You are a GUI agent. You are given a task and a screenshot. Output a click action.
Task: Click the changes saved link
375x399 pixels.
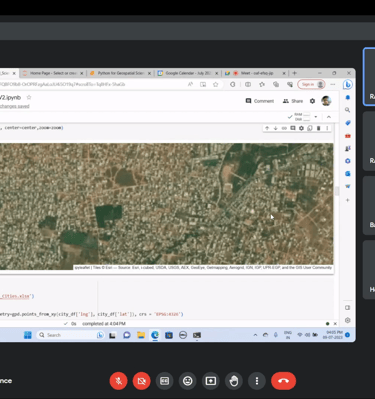pyautogui.click(x=15, y=106)
